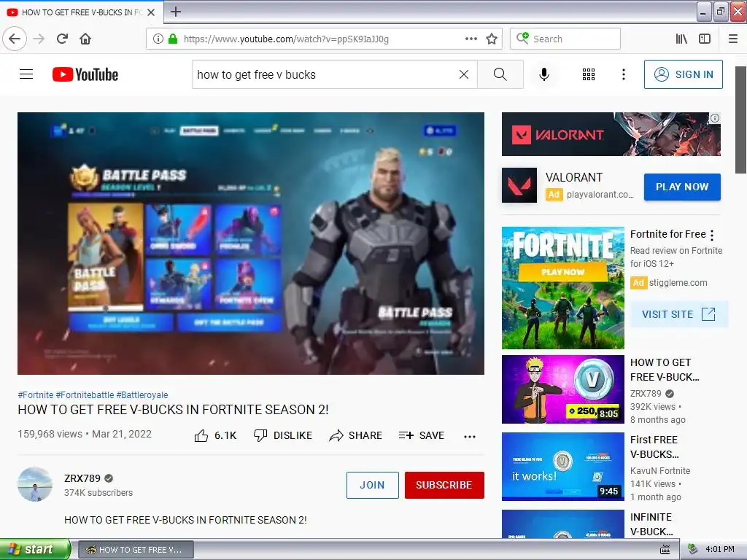Bookmark this page with the star icon
Screen dimensions: 747x560
tap(492, 39)
